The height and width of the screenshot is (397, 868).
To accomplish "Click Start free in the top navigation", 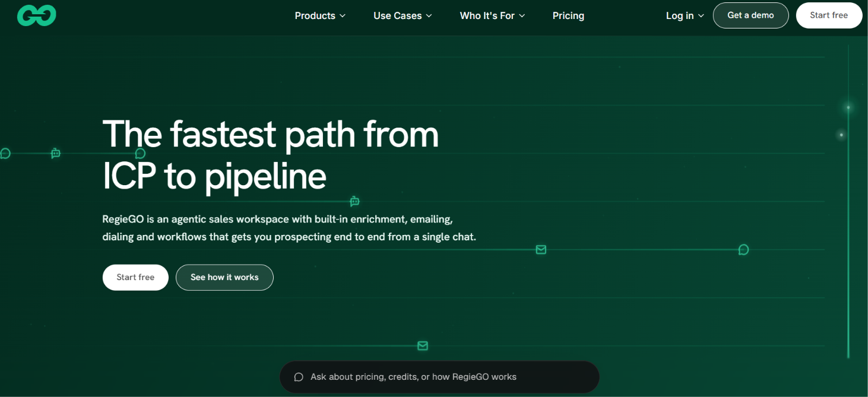I will (x=829, y=15).
